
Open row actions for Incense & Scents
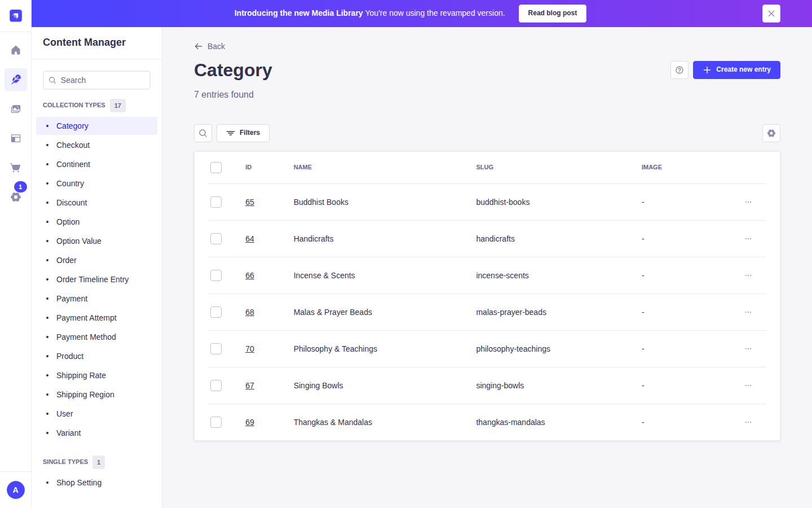748,275
